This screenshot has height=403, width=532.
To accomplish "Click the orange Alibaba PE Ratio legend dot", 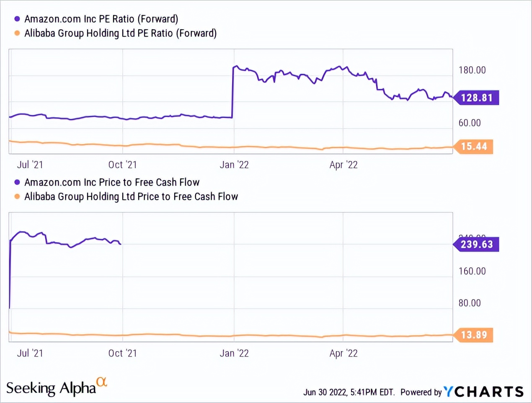I will (x=17, y=33).
